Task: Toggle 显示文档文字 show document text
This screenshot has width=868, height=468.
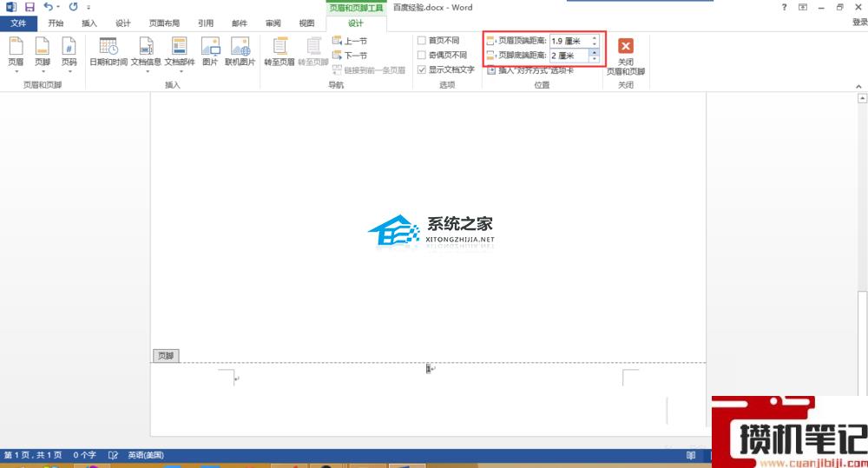Action: (x=446, y=69)
